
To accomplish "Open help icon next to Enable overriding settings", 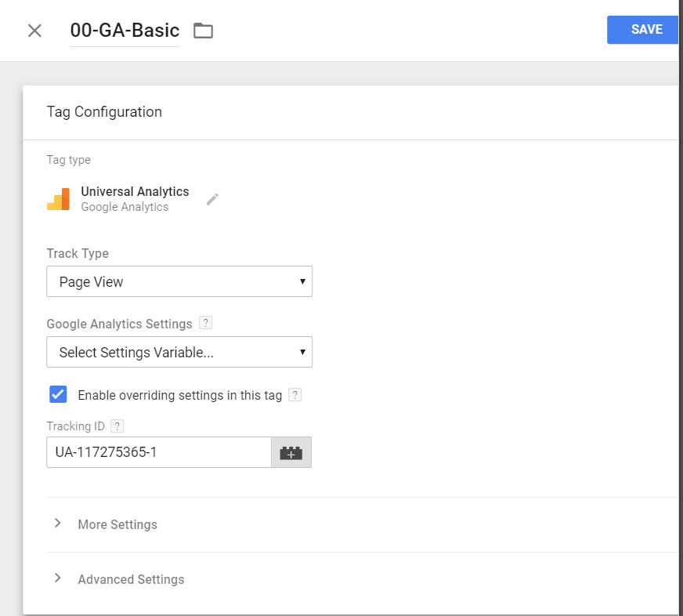I will click(x=295, y=395).
